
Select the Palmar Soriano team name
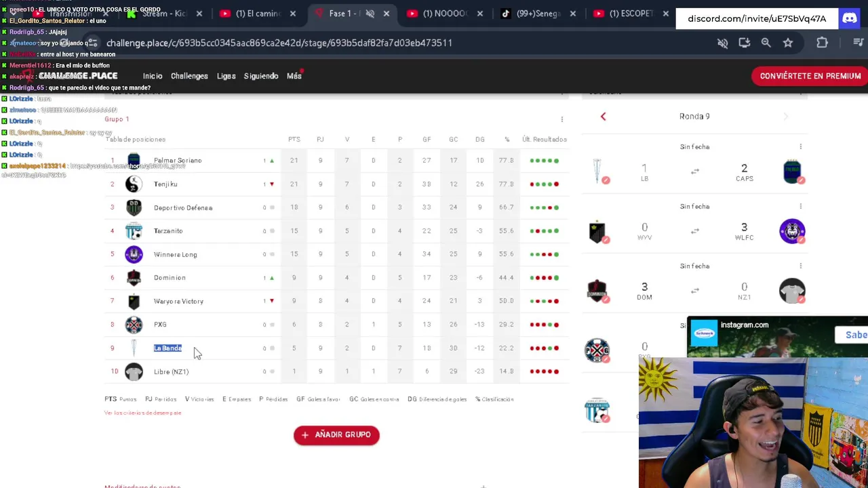point(178,161)
